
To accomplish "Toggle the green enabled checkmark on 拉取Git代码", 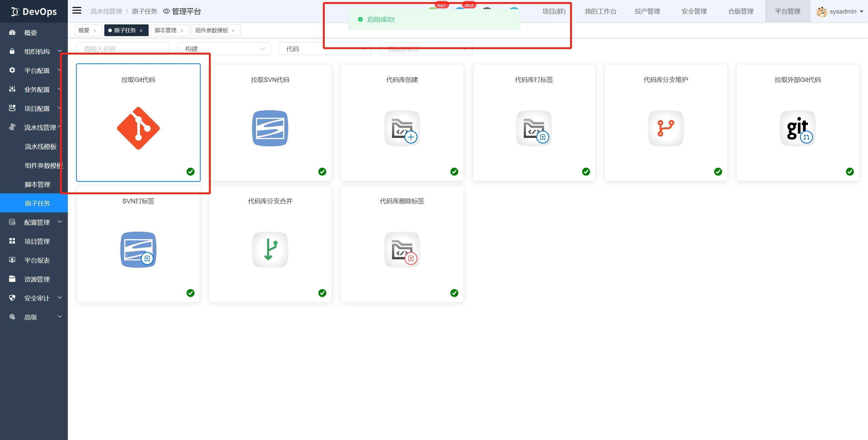I will tap(190, 172).
